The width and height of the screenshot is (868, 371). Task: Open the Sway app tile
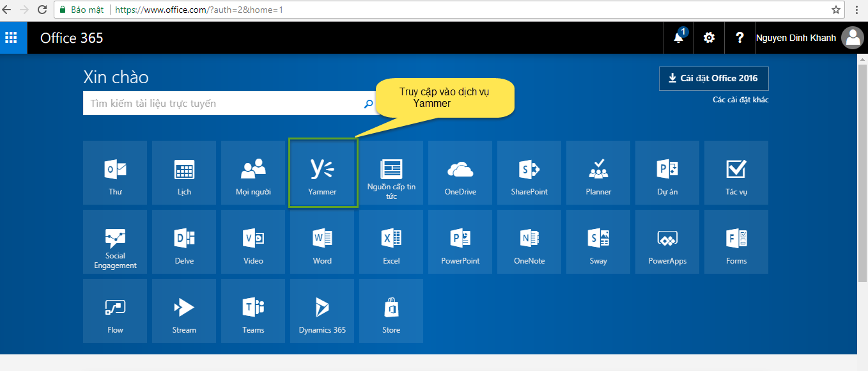click(598, 242)
